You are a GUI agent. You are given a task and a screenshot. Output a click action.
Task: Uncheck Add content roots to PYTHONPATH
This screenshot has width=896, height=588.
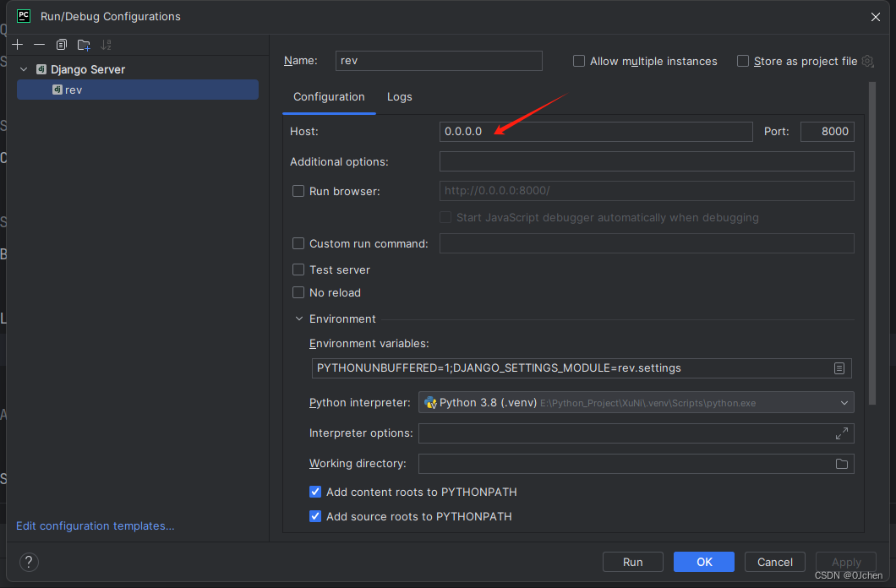tap(314, 492)
